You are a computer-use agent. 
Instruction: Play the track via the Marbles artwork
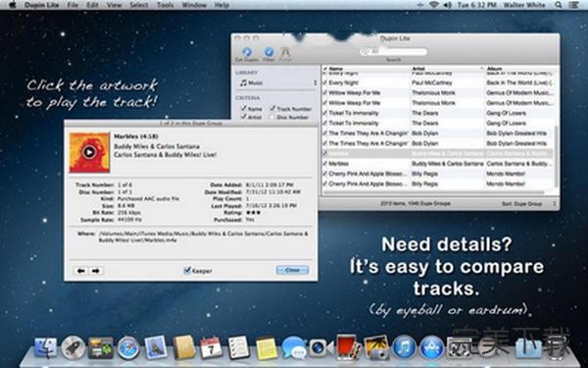coord(89,152)
